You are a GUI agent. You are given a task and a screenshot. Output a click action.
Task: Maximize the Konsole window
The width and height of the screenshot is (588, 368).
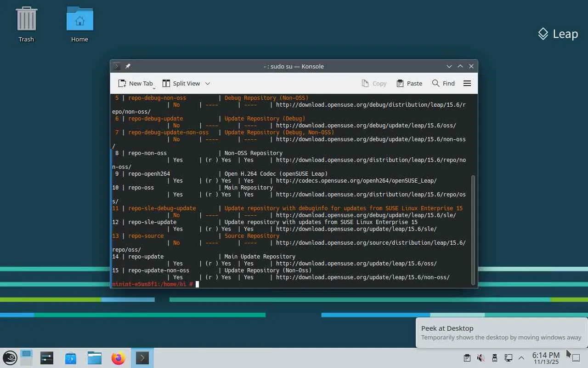[460, 66]
